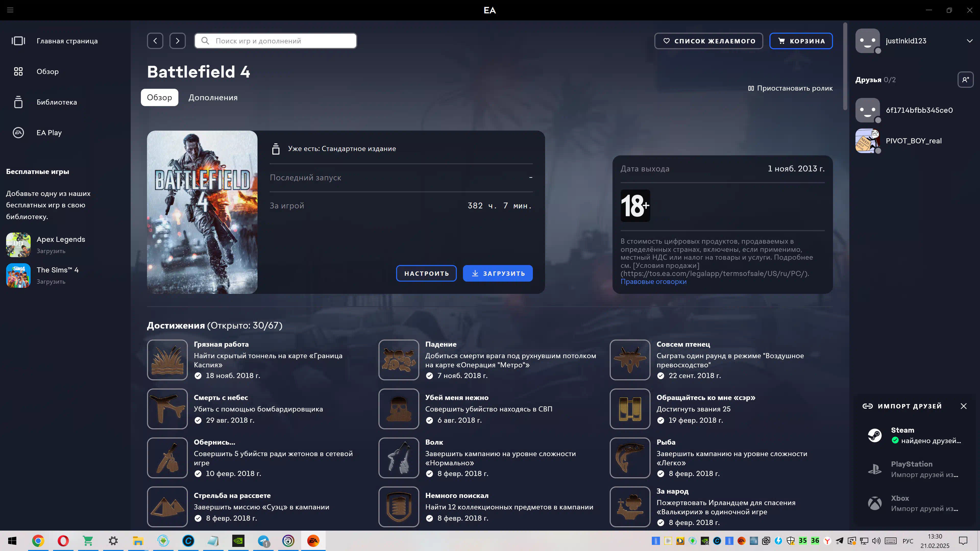Click the Убей меня нежно skull icon

(x=399, y=409)
